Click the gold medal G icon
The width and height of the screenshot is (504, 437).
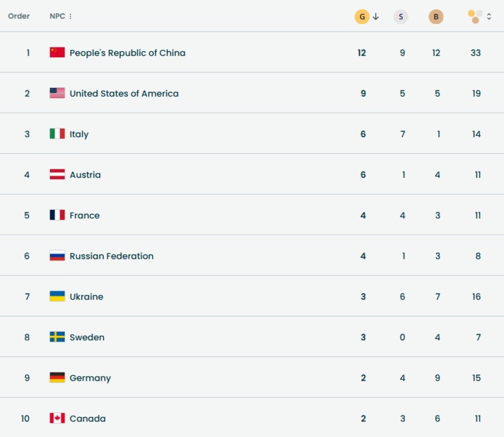pos(362,17)
